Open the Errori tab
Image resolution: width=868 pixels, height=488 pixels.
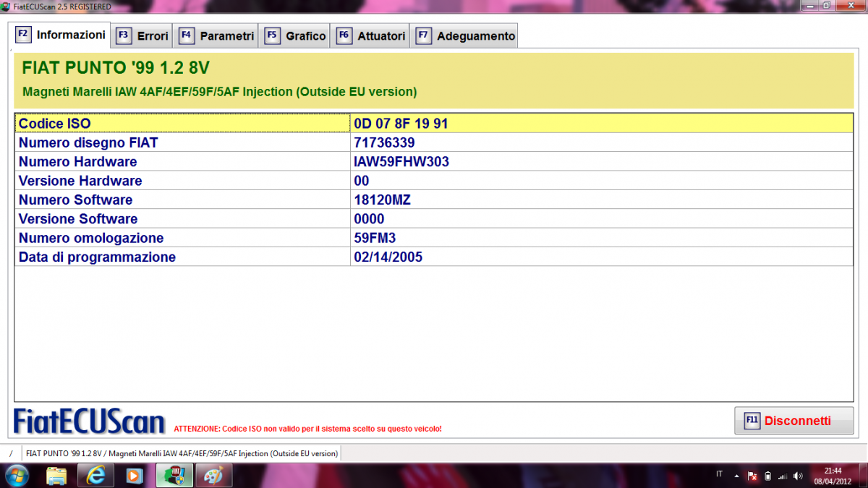point(142,35)
